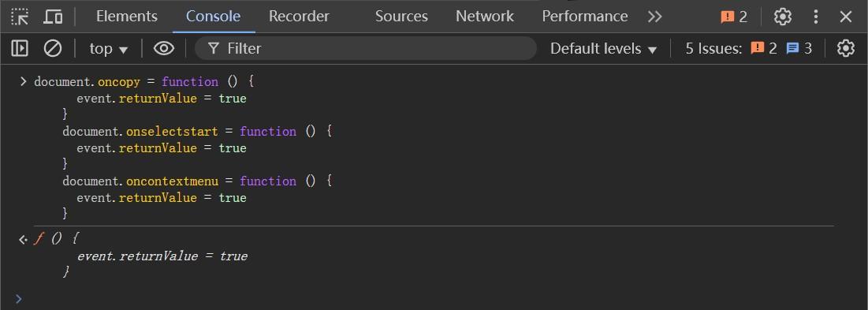Open the Default levels dropdown
The image size is (868, 310).
coord(603,49)
